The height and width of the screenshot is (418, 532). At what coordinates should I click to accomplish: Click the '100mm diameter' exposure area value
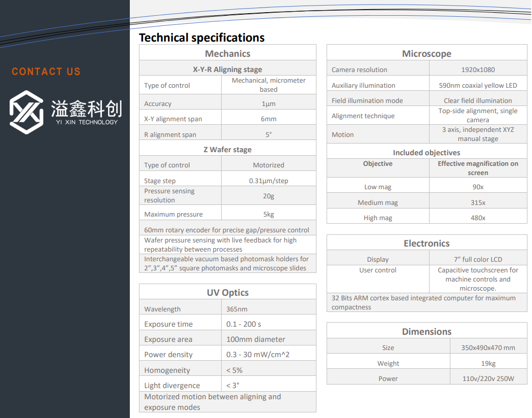[256, 340]
